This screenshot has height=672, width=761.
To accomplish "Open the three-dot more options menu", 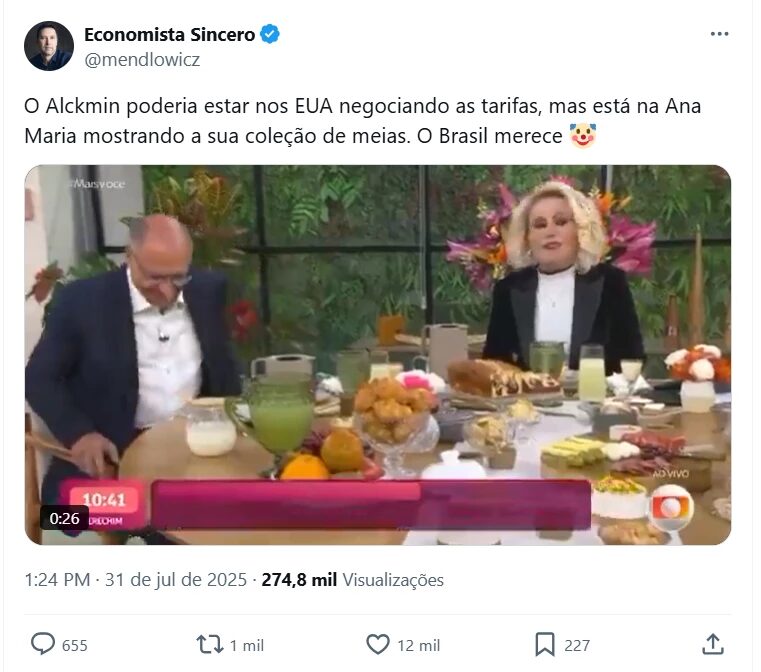I will pyautogui.click(x=719, y=34).
